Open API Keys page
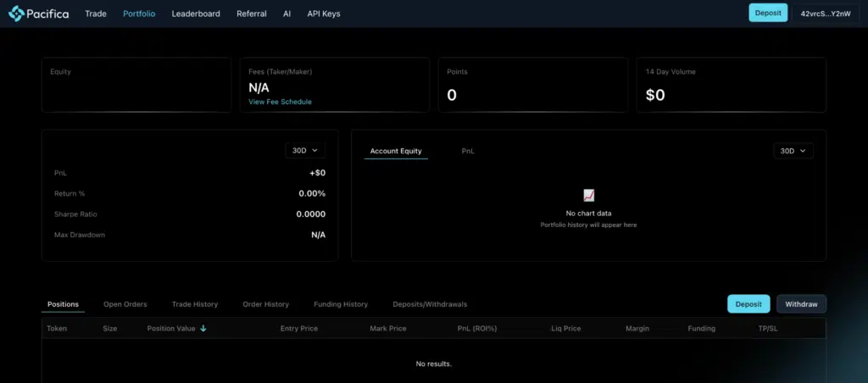The image size is (868, 383). [x=325, y=14]
